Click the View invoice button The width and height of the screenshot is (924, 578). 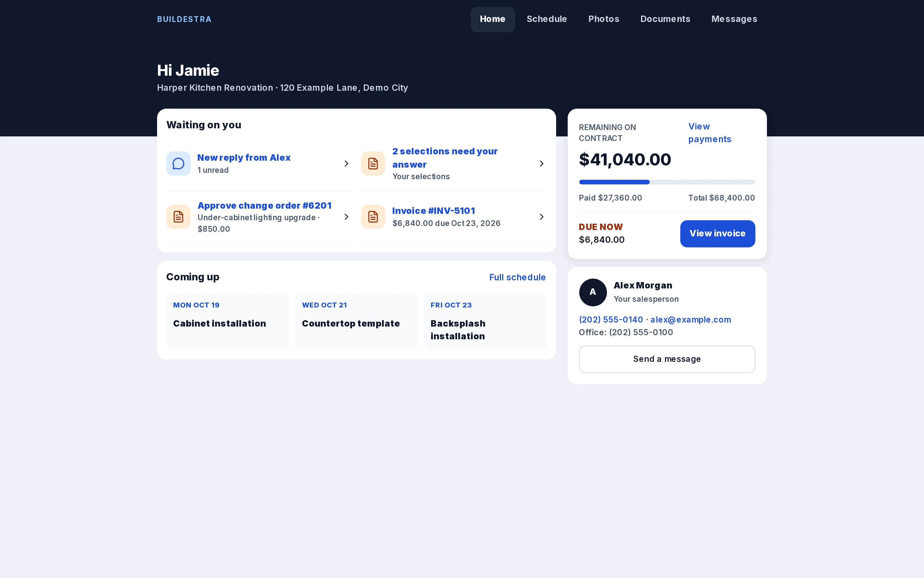click(718, 234)
